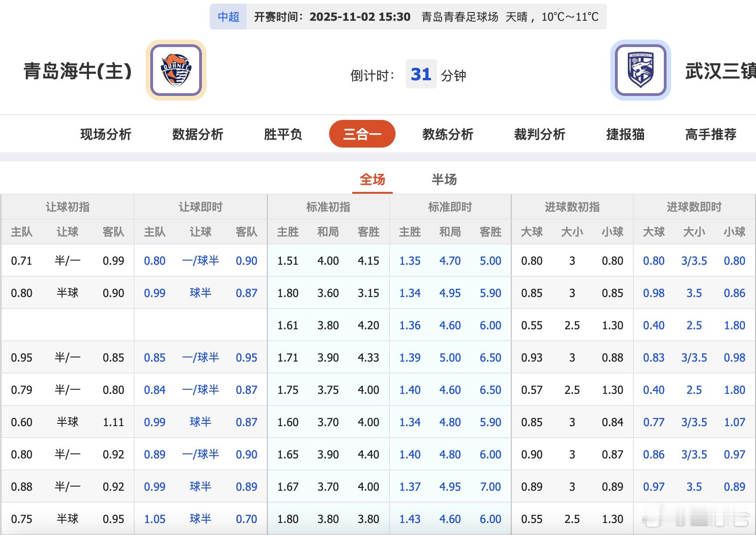Click the live draw odds 4.70
Image resolution: width=756 pixels, height=535 pixels.
(450, 261)
